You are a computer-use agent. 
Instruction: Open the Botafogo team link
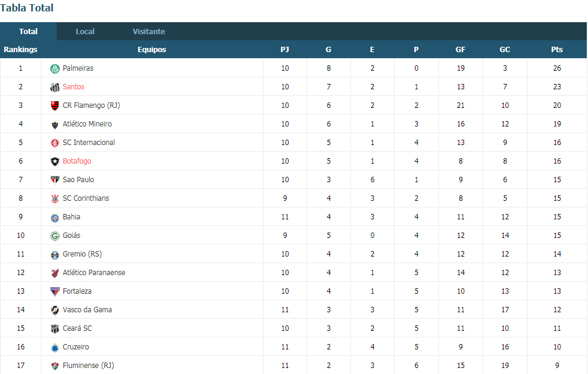tap(77, 161)
